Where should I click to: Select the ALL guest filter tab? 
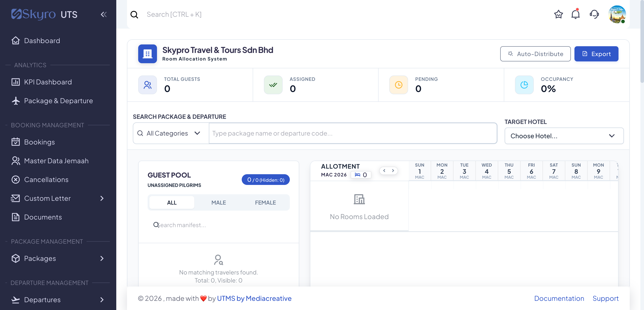click(172, 202)
